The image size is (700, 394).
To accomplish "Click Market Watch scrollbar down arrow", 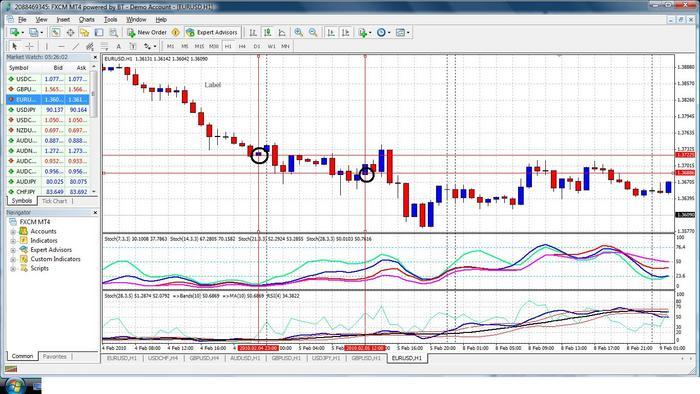I will [x=94, y=191].
